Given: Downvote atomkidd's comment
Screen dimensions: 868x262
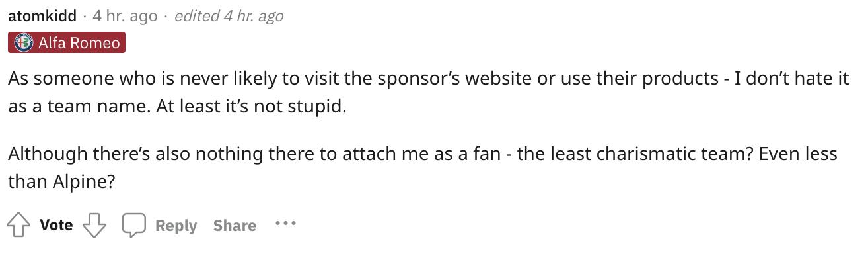Looking at the screenshot, I should [94, 226].
